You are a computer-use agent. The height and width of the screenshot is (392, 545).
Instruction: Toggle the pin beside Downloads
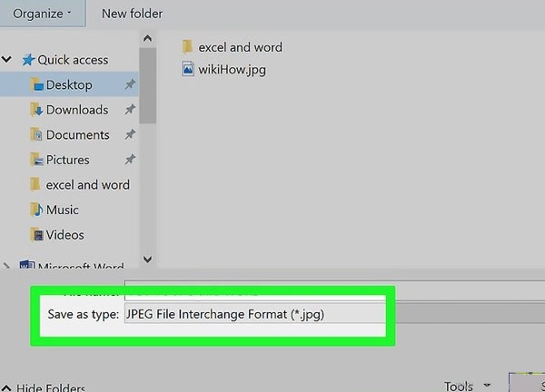click(x=130, y=110)
